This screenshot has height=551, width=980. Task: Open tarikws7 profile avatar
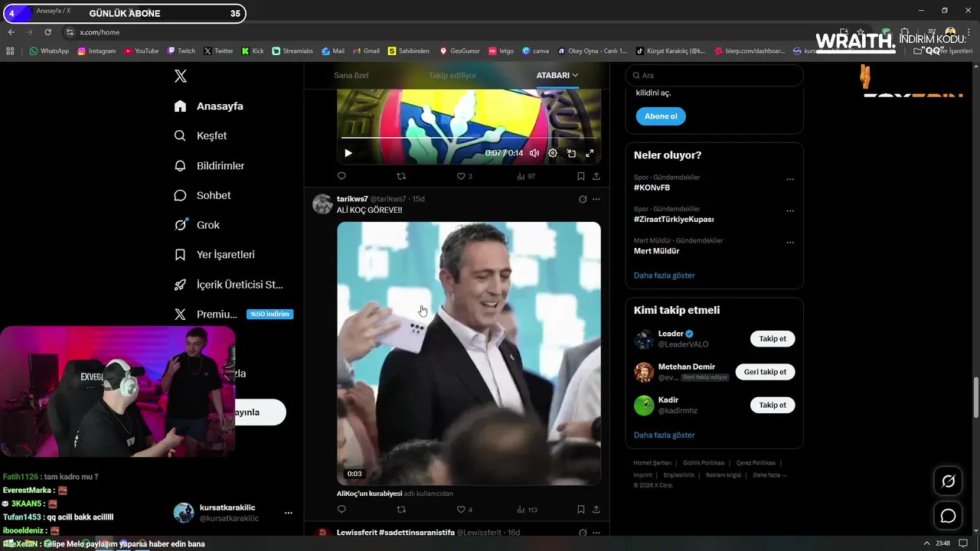pos(322,204)
